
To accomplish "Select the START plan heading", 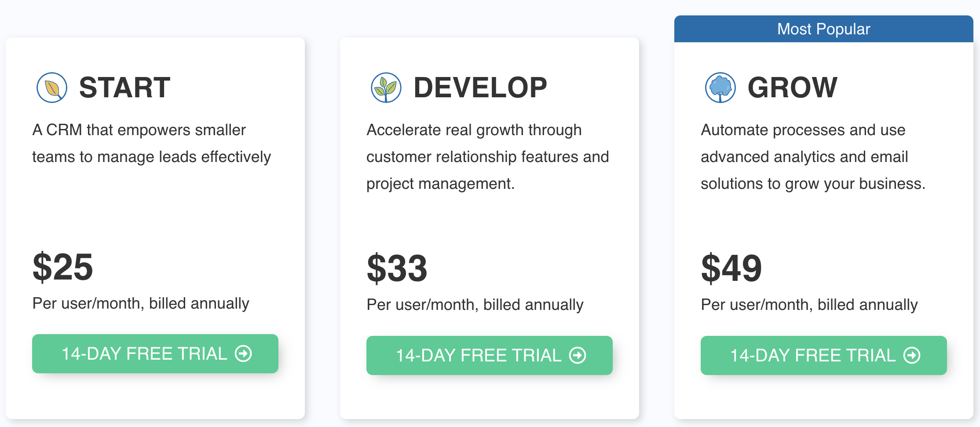I will pos(125,87).
